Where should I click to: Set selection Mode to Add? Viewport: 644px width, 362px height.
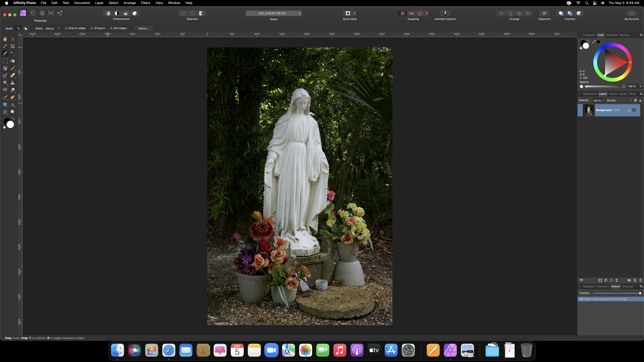18,29
